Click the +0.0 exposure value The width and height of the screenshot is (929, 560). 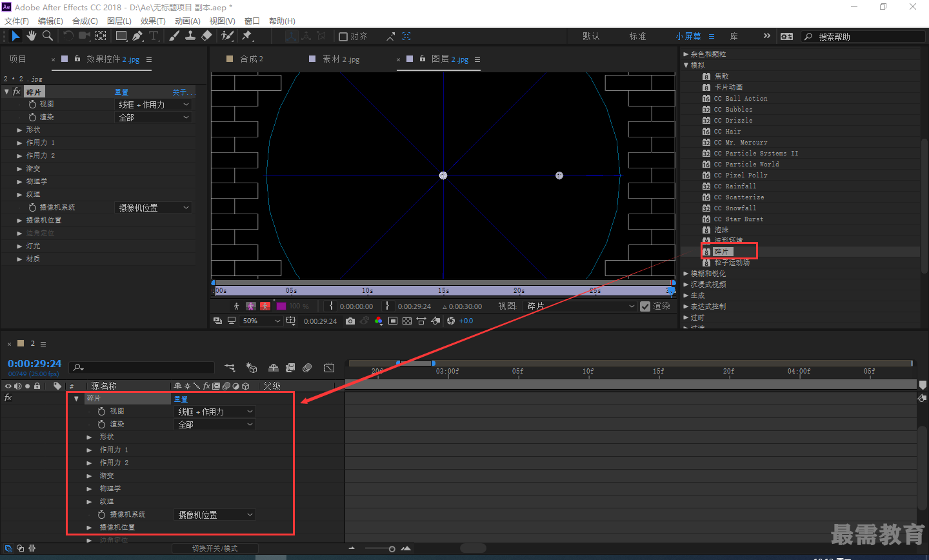tap(466, 321)
